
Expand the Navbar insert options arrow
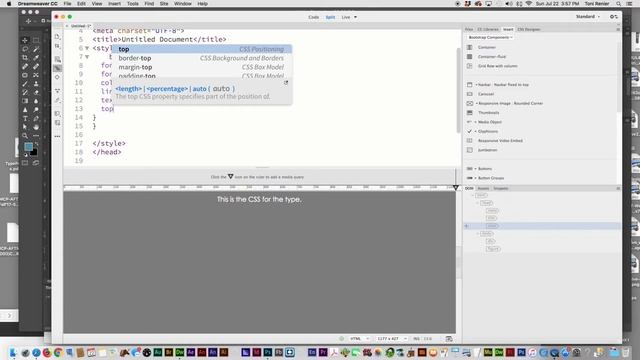tap(476, 85)
